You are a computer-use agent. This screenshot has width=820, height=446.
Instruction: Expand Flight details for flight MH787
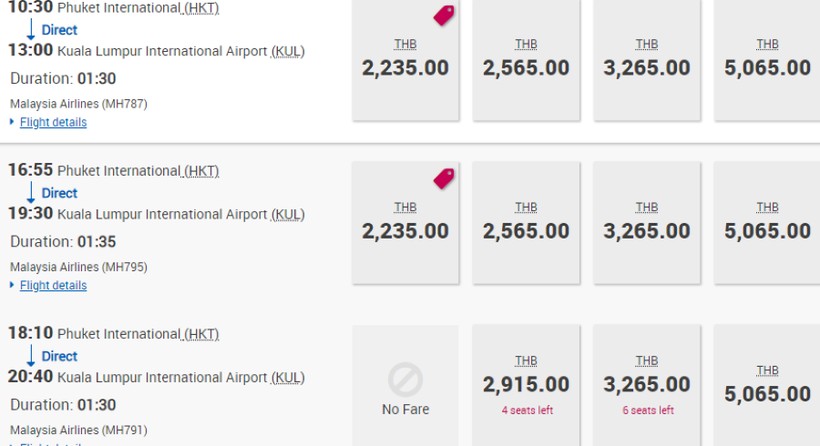point(53,122)
